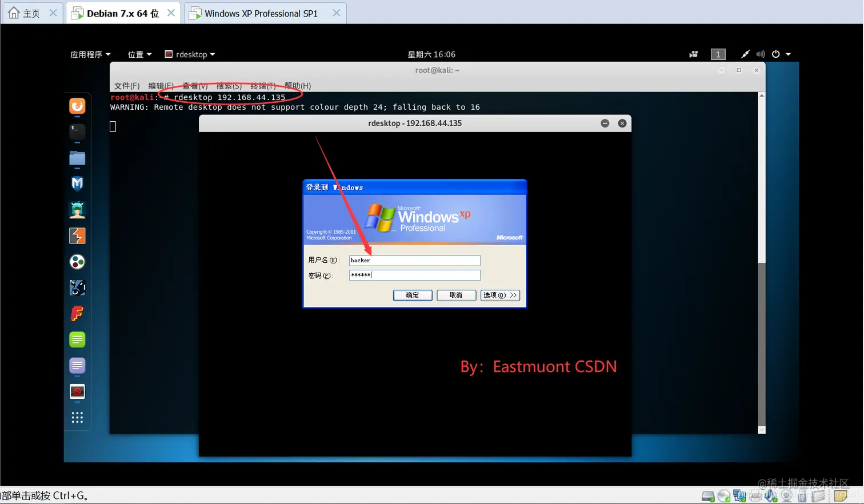Viewport: 864px width, 504px height.
Task: Click terminal scrollbar up arrow
Action: 762,95
